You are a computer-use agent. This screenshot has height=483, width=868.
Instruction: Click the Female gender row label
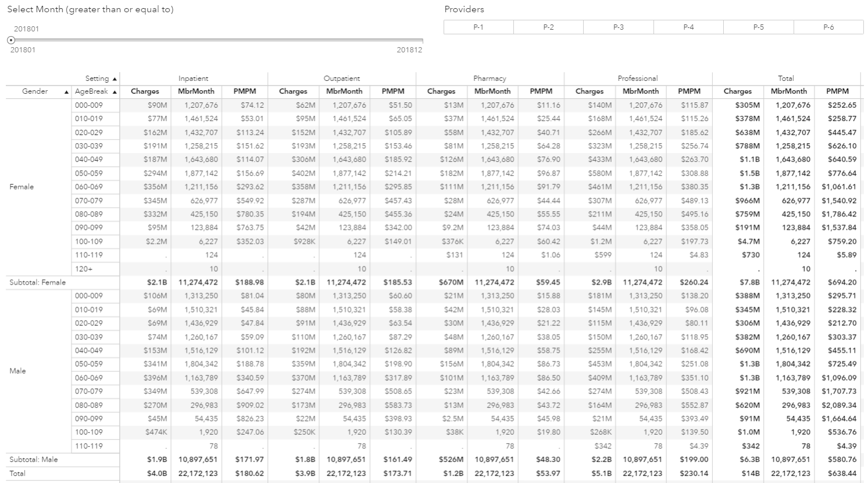(x=22, y=187)
